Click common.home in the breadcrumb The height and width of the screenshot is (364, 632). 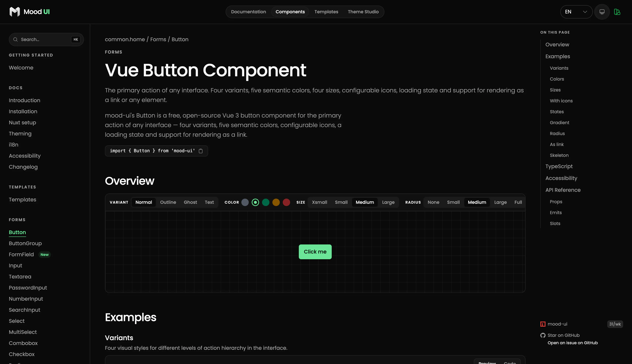point(125,40)
